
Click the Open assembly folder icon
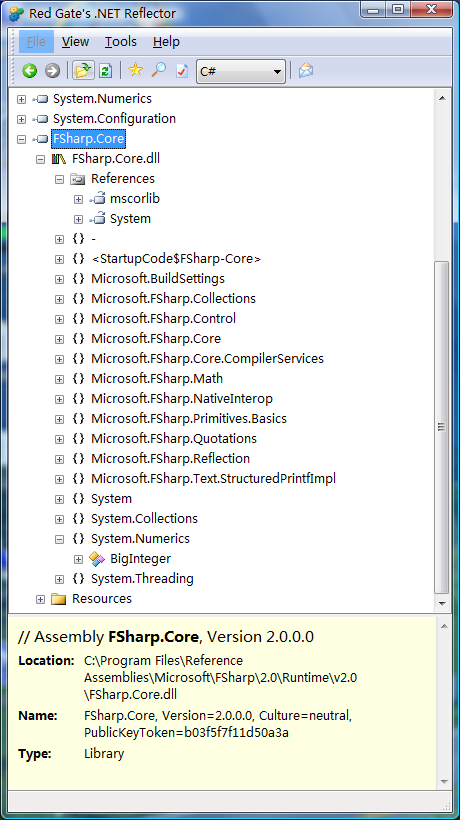tap(83, 70)
